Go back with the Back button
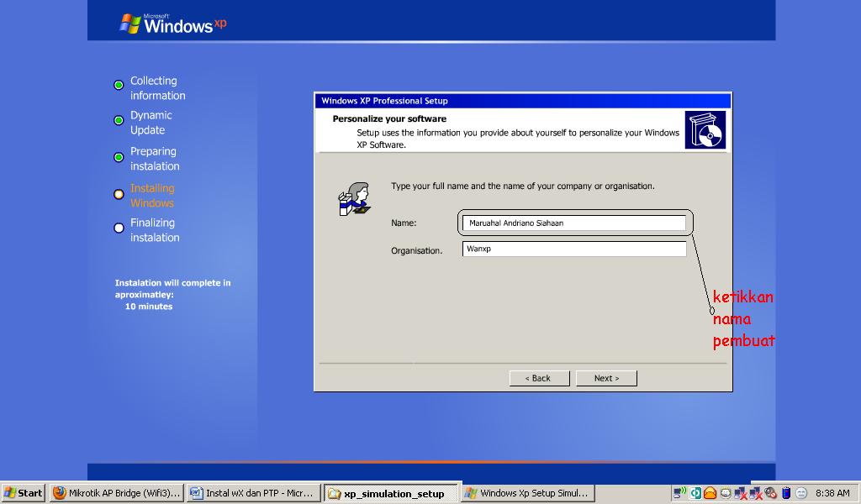The width and height of the screenshot is (861, 504). point(539,378)
